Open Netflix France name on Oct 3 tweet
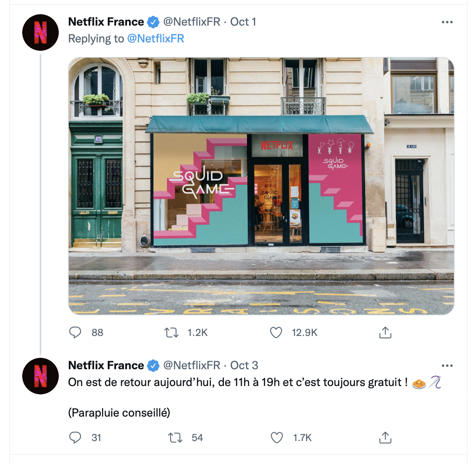The width and height of the screenshot is (476, 464). point(106,365)
